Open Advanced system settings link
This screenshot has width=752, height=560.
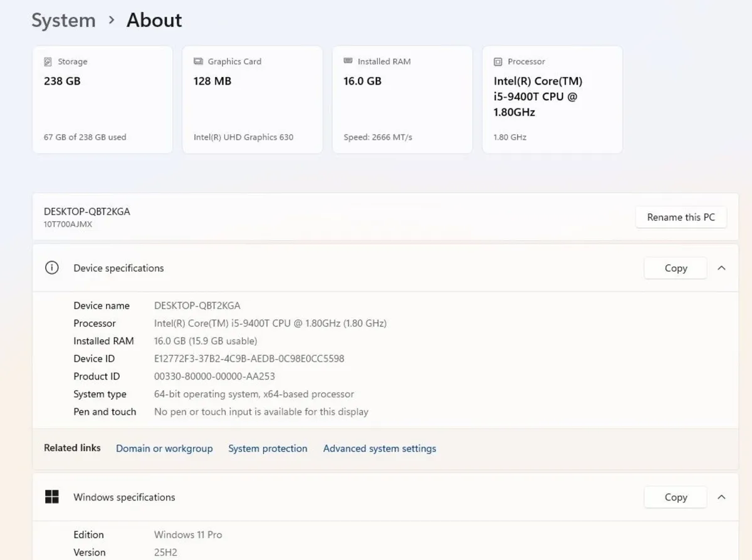point(380,449)
